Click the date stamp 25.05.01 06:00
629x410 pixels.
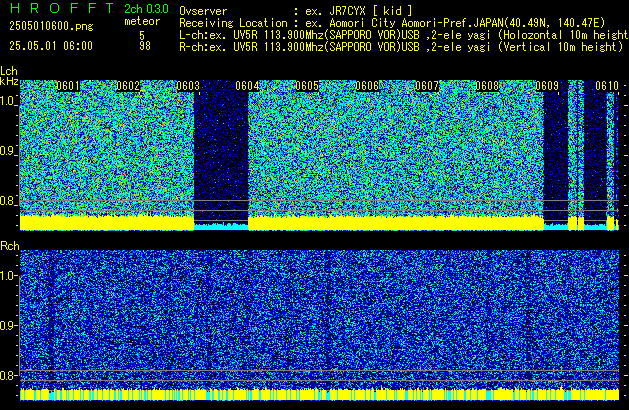tap(51, 46)
